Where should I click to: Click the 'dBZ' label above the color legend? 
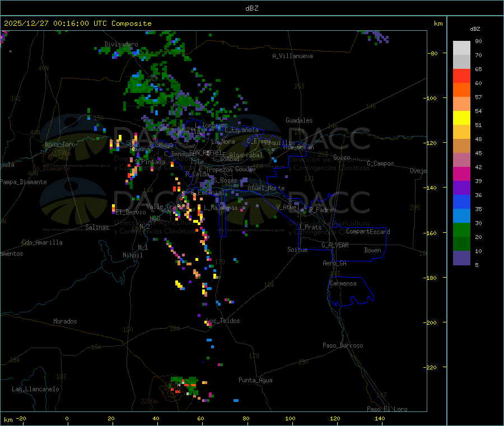point(475,29)
